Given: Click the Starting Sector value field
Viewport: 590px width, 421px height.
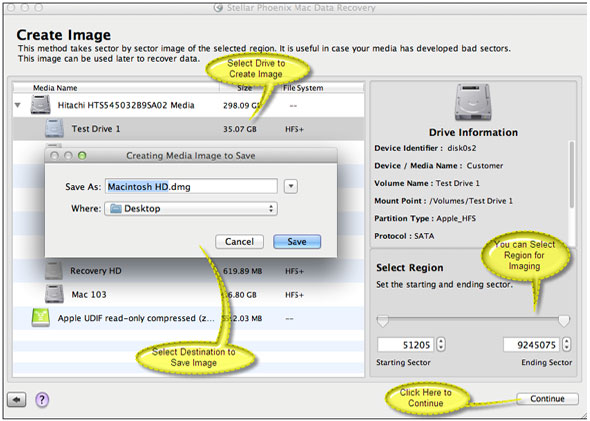Looking at the screenshot, I should 406,344.
